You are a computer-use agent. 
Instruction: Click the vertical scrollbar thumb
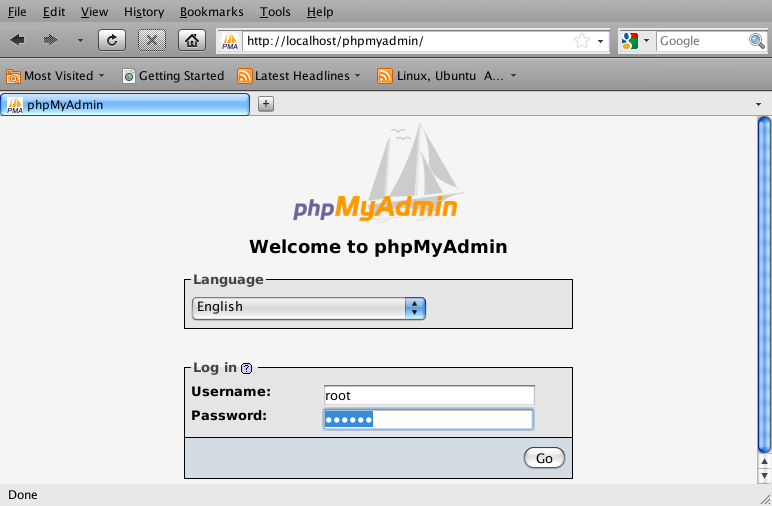click(x=764, y=285)
